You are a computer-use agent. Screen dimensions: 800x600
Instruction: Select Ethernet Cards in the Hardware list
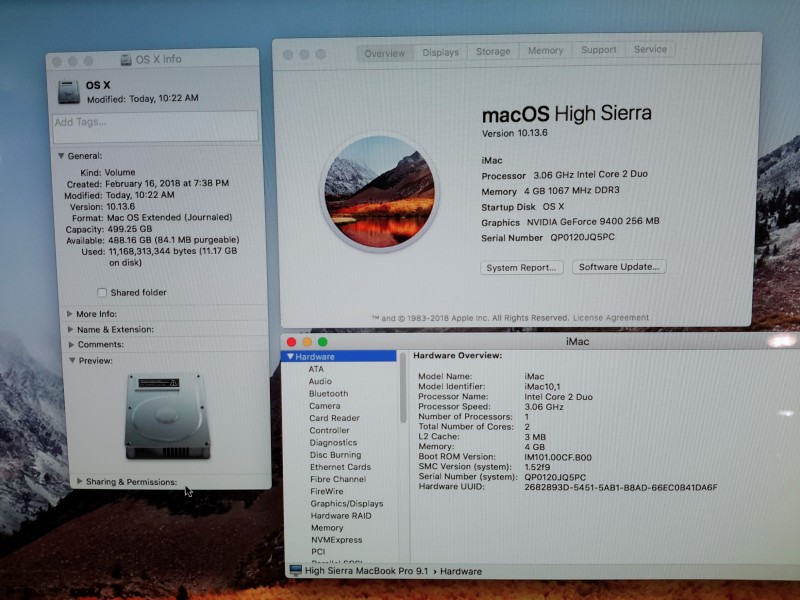point(340,467)
